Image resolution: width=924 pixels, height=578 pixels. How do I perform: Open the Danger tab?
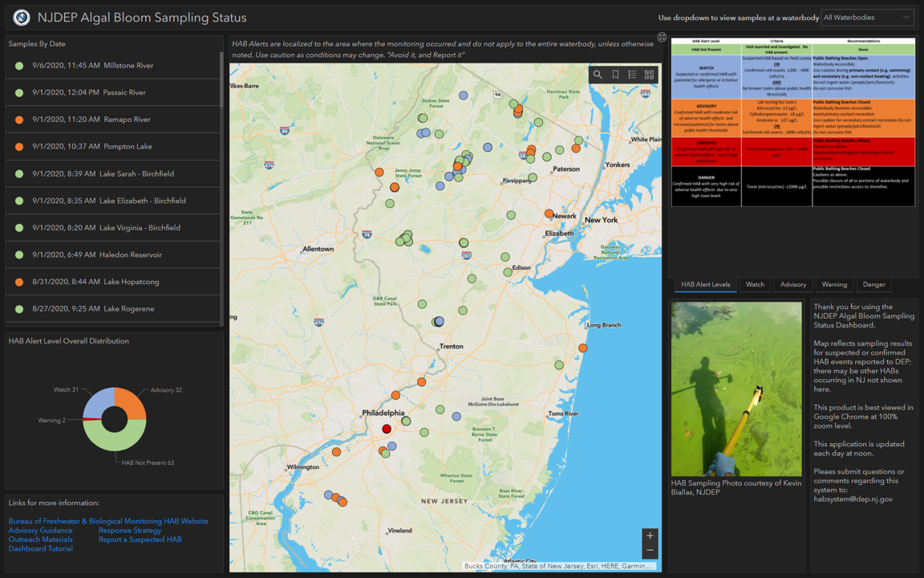pos(873,284)
